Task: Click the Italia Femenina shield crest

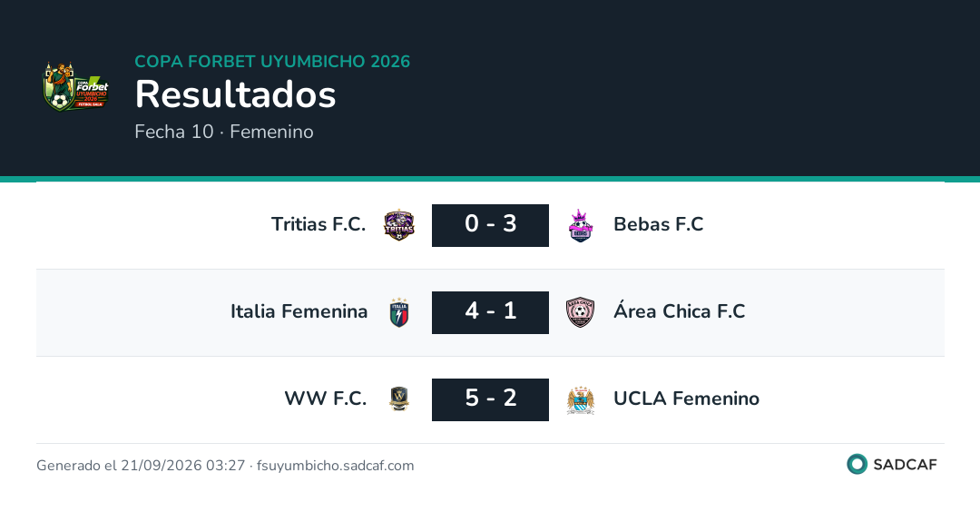Action: click(399, 312)
